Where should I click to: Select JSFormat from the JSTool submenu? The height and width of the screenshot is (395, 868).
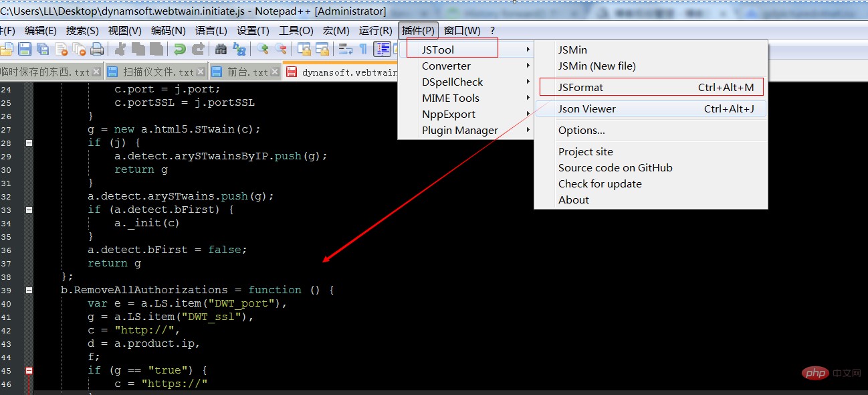[581, 87]
